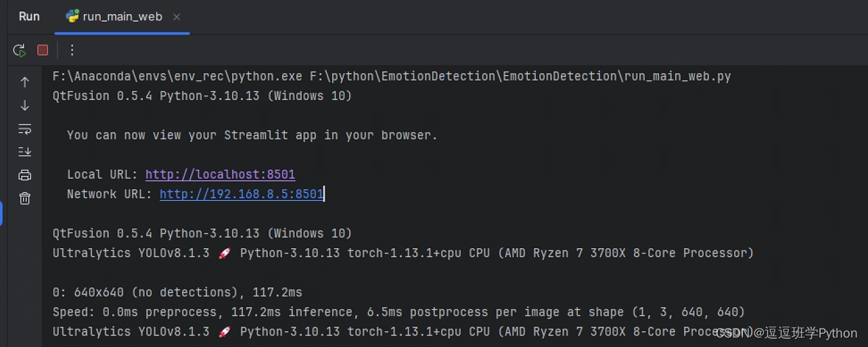
Task: Open the 192.168.8.5:8501 Network URL link
Action: pos(241,194)
